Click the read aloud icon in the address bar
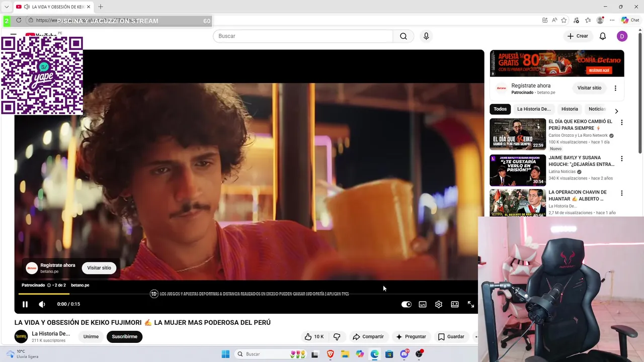Viewport: 644px width, 362px height. click(554, 20)
